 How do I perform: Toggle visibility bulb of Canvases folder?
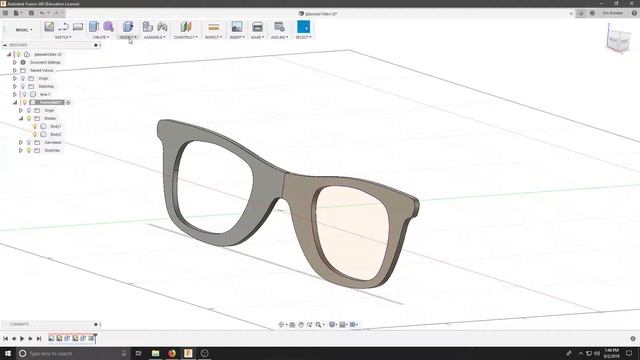click(x=29, y=142)
